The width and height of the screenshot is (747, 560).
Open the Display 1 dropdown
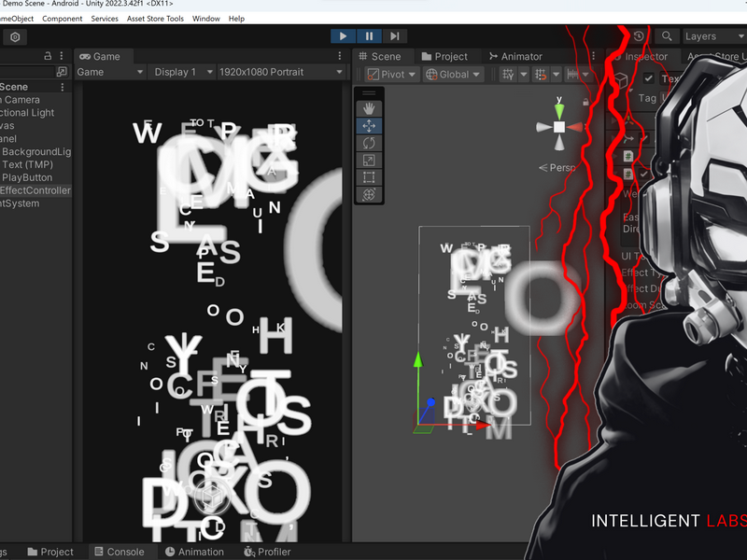183,72
